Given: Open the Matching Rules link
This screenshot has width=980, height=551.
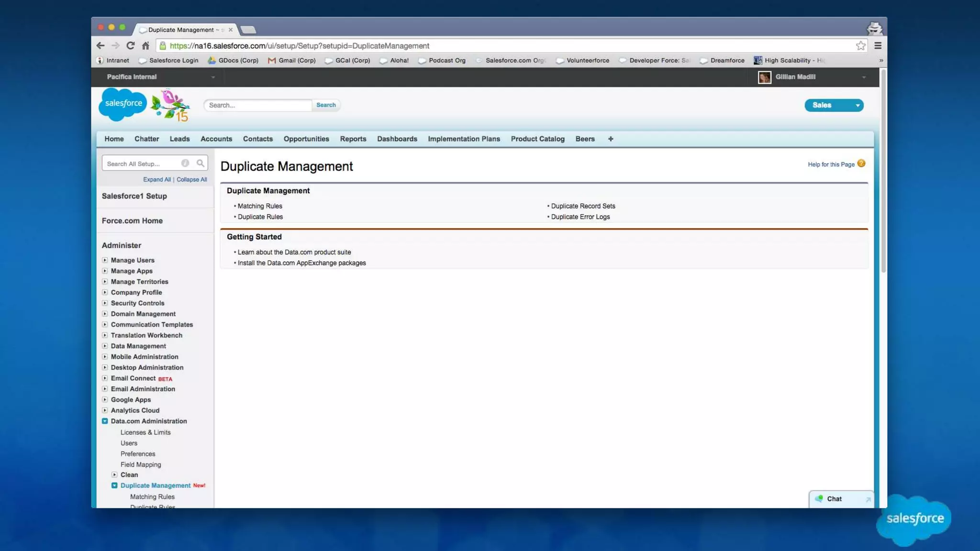Looking at the screenshot, I should pyautogui.click(x=260, y=206).
